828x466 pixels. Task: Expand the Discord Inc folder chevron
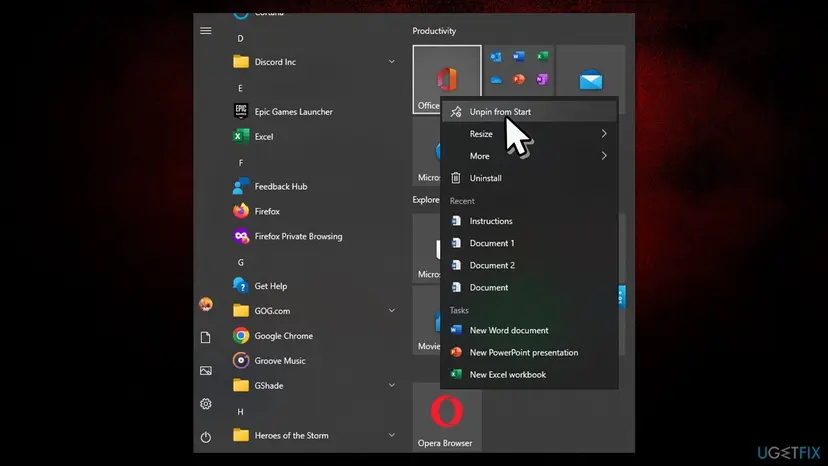pos(392,62)
